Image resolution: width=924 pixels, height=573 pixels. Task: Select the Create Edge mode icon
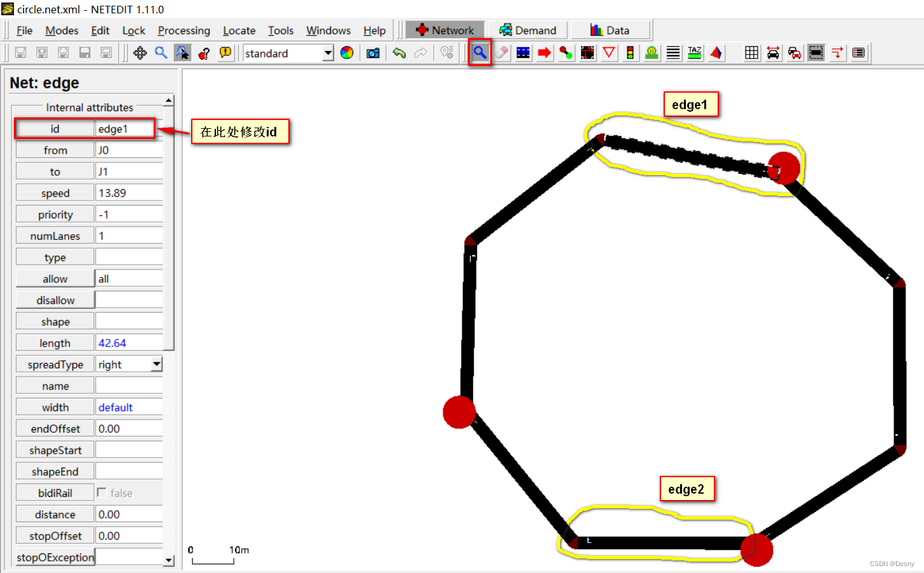(566, 53)
